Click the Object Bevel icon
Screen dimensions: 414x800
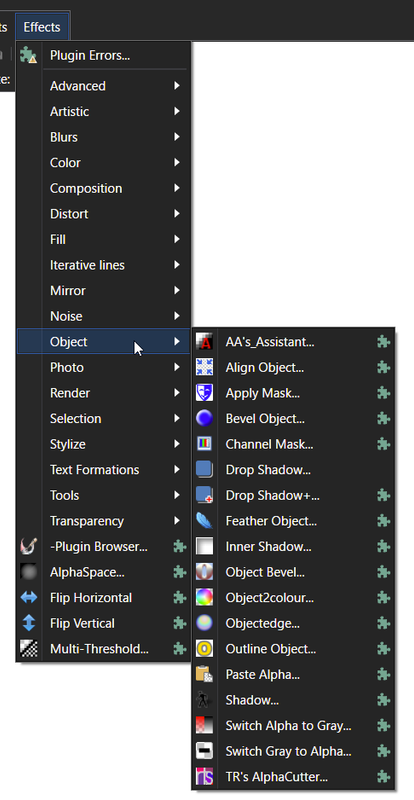coord(204,572)
